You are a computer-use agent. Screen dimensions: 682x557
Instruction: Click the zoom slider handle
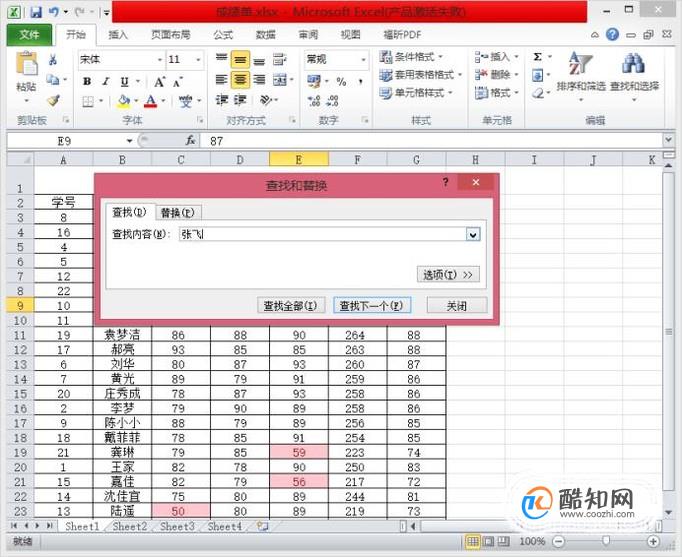pyautogui.click(x=606, y=540)
